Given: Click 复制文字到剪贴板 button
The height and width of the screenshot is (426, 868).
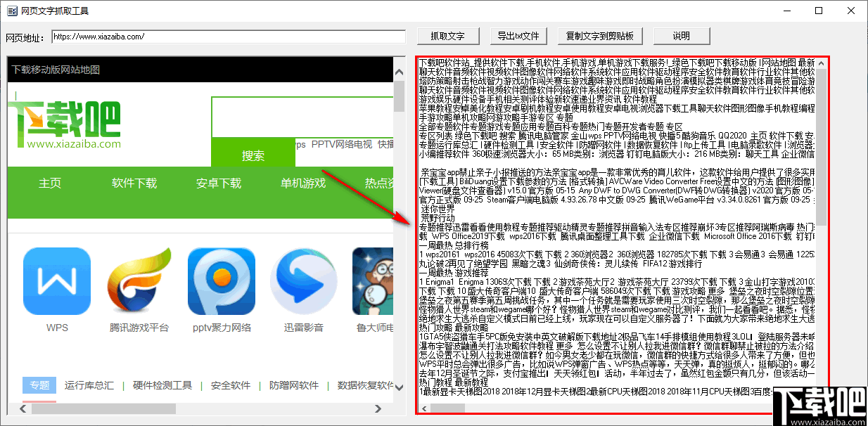Looking at the screenshot, I should click(x=600, y=36).
